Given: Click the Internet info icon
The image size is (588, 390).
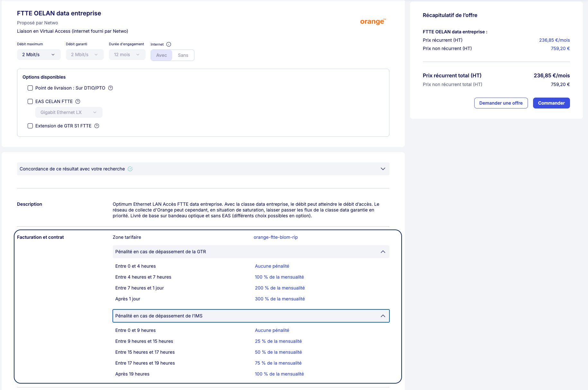Looking at the screenshot, I should point(169,44).
